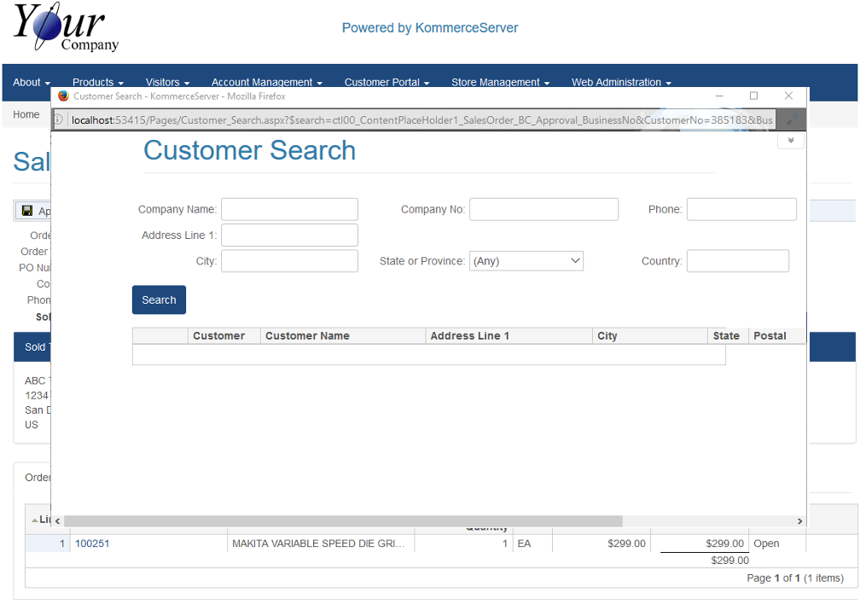Click the Home breadcrumb link
Viewport: 860px width, 616px height.
(26, 114)
